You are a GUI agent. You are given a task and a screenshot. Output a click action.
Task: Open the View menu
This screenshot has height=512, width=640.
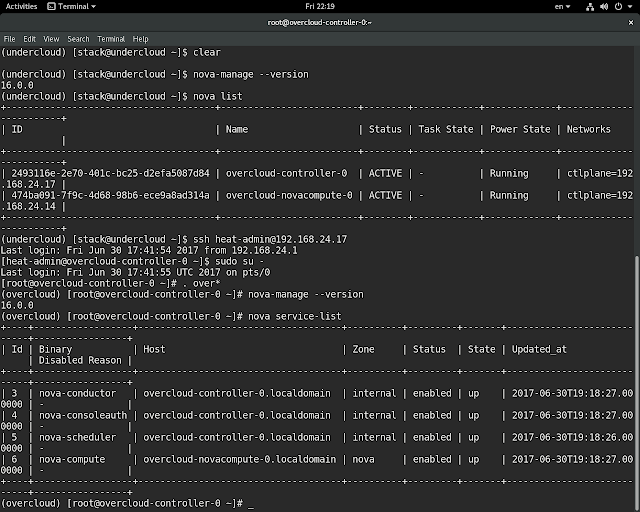[x=51, y=39]
